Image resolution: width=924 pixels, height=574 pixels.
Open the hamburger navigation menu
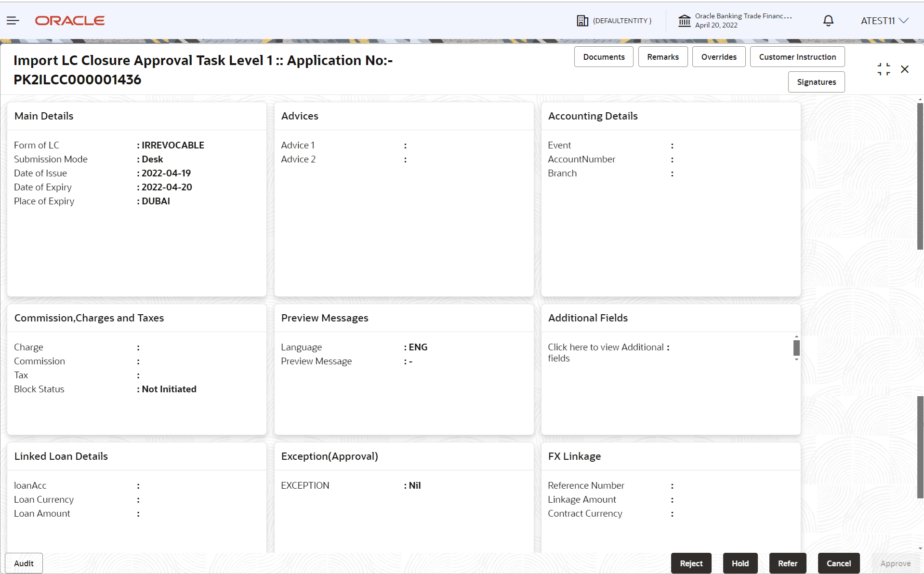(13, 20)
